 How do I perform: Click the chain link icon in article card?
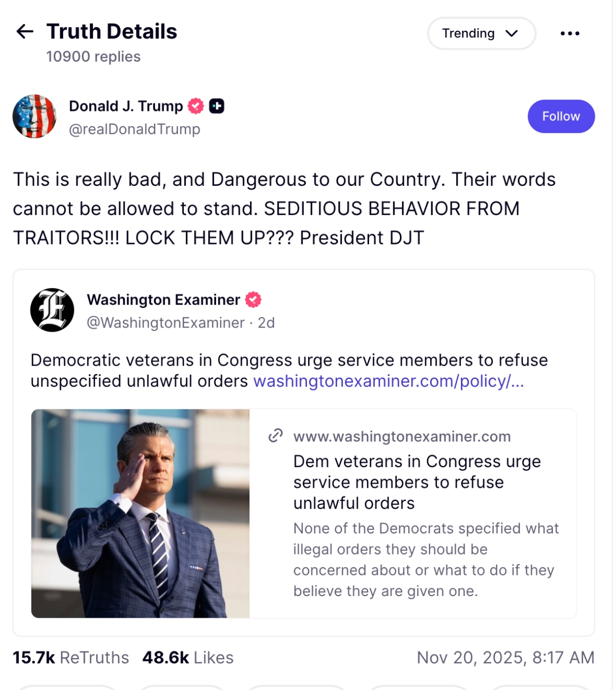point(276,436)
